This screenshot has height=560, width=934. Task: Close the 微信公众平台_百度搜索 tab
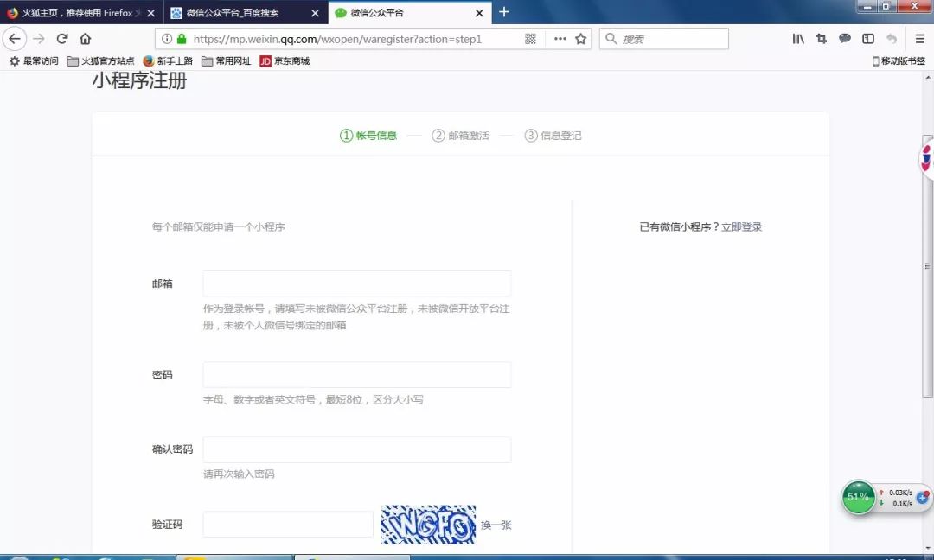[x=315, y=13]
